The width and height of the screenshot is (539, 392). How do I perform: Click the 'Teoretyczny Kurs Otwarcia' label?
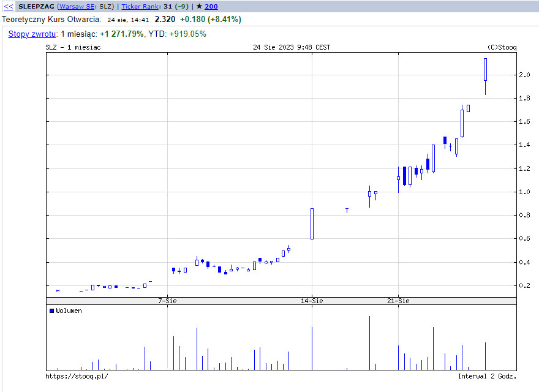click(51, 19)
